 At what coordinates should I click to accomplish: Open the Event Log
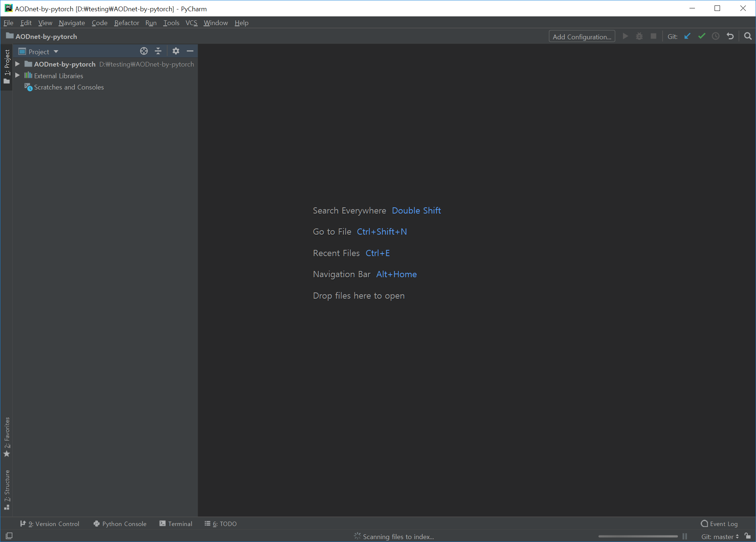719,524
